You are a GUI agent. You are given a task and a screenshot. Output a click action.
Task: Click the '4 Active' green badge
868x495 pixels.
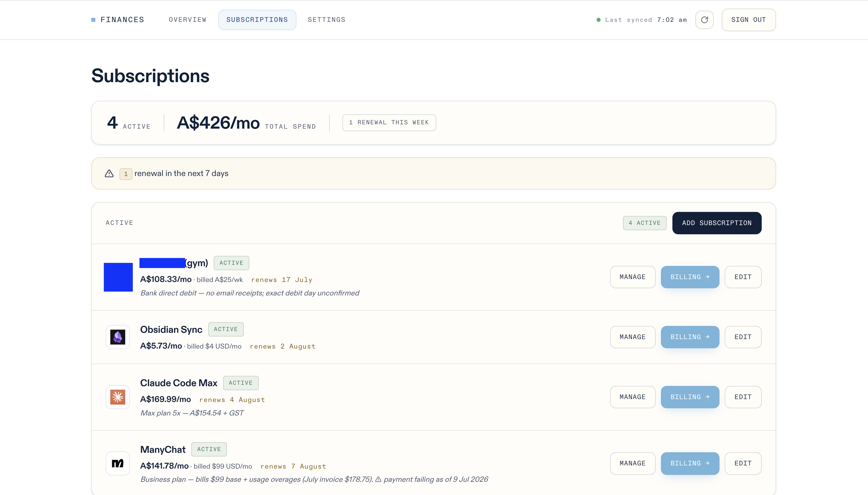click(x=644, y=223)
